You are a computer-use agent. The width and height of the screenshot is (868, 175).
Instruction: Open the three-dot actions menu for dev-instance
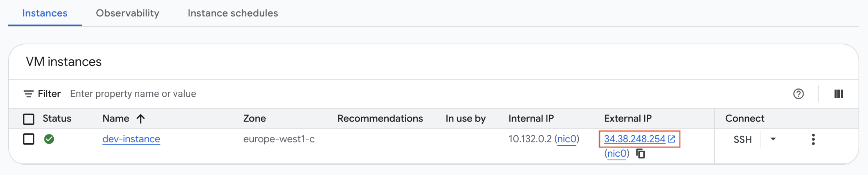pyautogui.click(x=813, y=139)
